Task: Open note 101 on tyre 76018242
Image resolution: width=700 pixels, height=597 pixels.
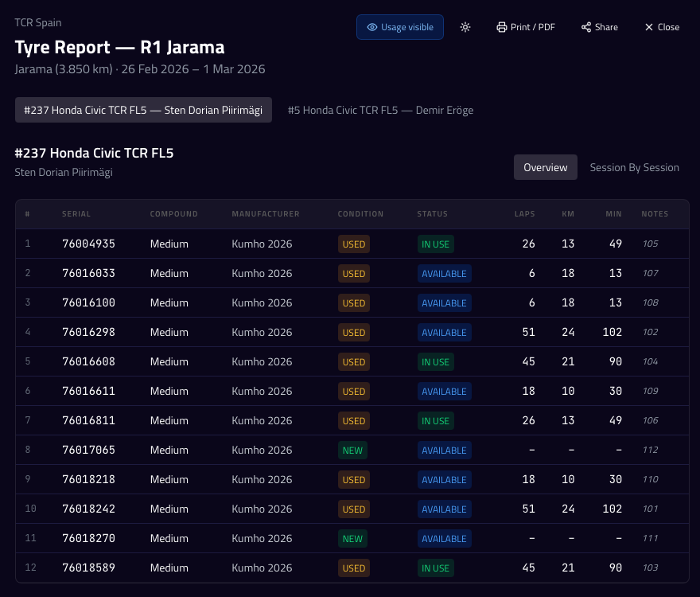Action: 650,509
